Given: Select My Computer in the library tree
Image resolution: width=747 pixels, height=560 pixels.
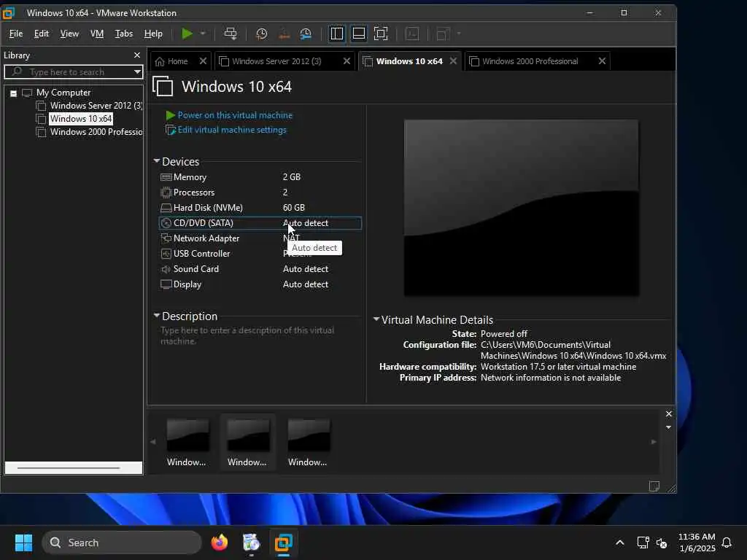Looking at the screenshot, I should pyautogui.click(x=63, y=93).
